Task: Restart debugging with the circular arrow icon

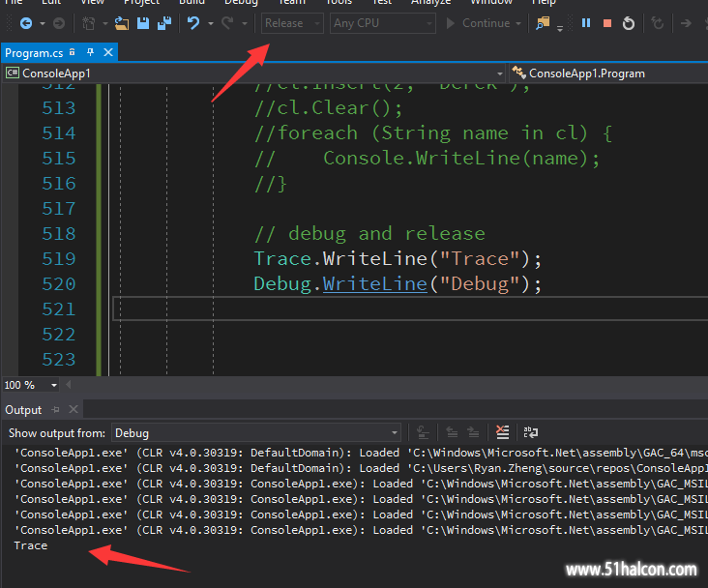Action: [629, 23]
